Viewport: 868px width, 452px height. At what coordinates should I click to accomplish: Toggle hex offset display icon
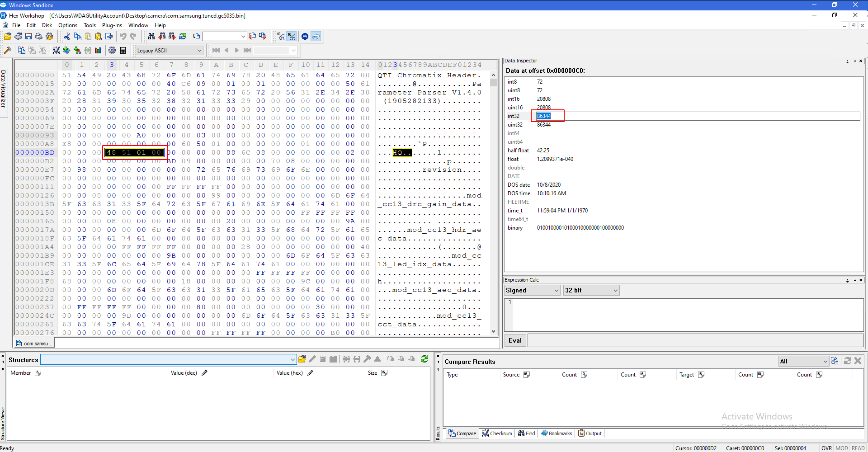click(292, 37)
